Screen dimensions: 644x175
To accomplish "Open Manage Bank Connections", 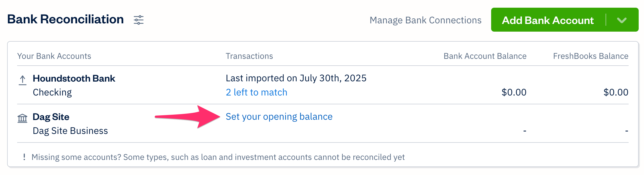I will pos(426,20).
